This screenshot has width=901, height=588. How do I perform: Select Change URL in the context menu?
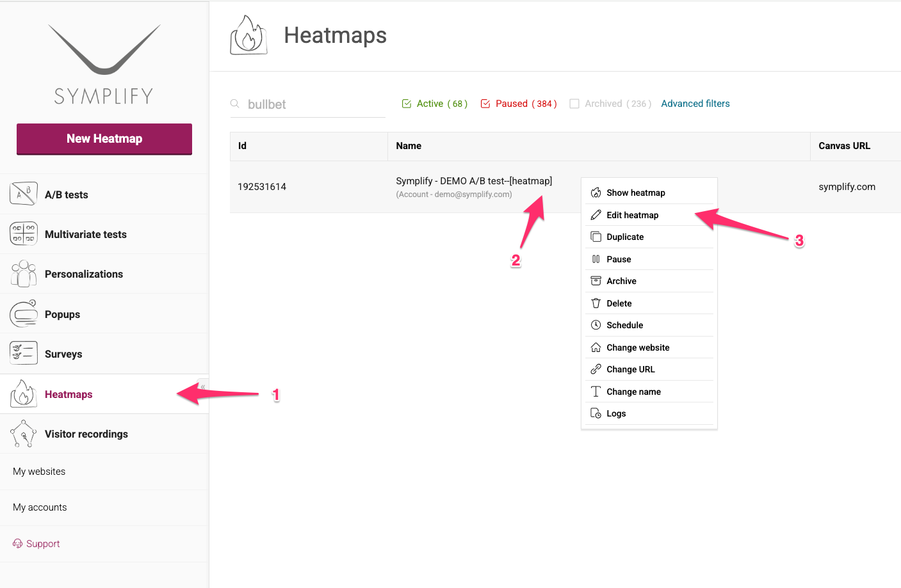click(631, 369)
